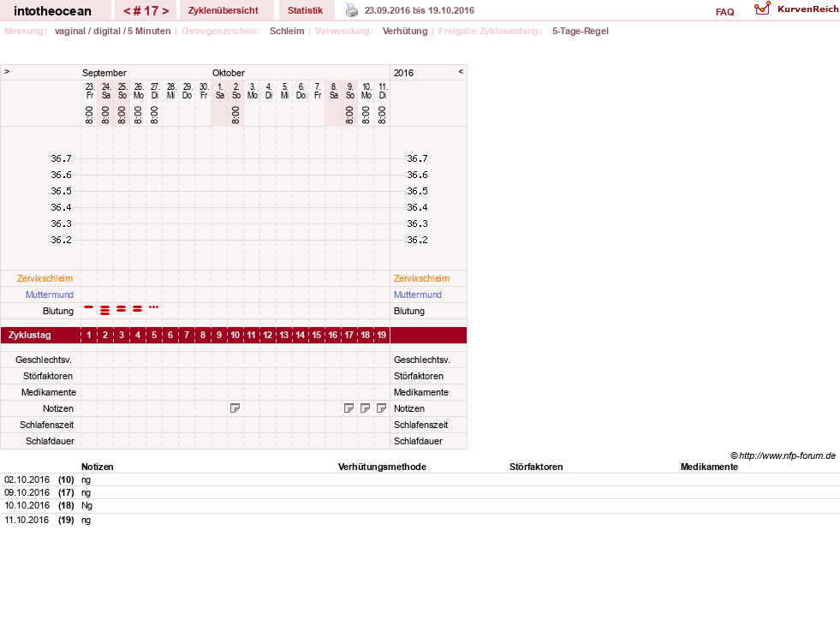Click the left Geschlechtsv. row label
840x637 pixels.
[x=44, y=360]
